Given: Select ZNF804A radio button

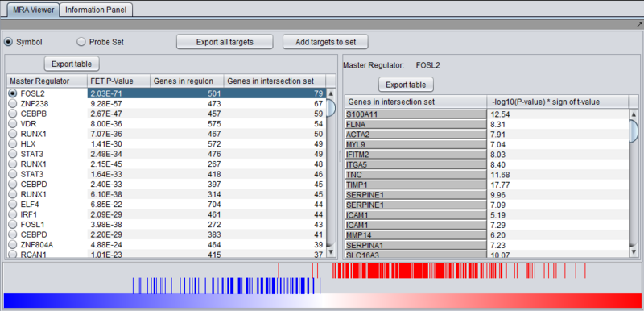Looking at the screenshot, I should click(x=13, y=244).
